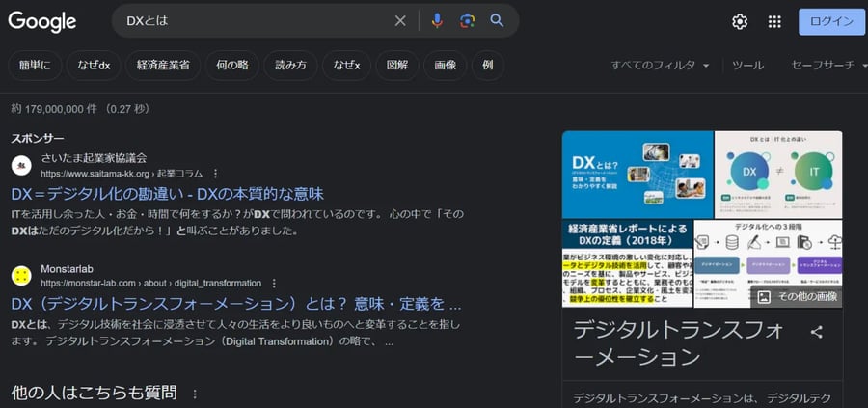Click the さいたま起業家協議会 site name
The image size is (868, 408).
click(x=94, y=158)
